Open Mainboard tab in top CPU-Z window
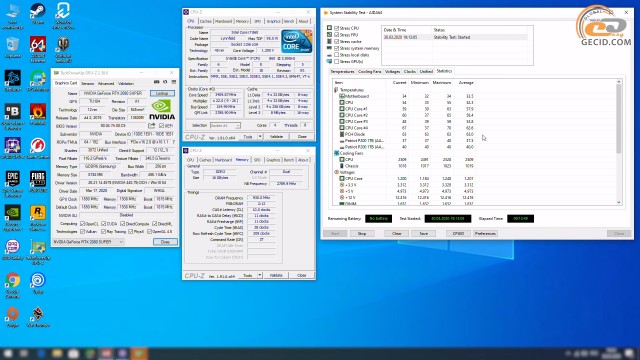Image resolution: width=640 pixels, height=360 pixels. (224, 21)
